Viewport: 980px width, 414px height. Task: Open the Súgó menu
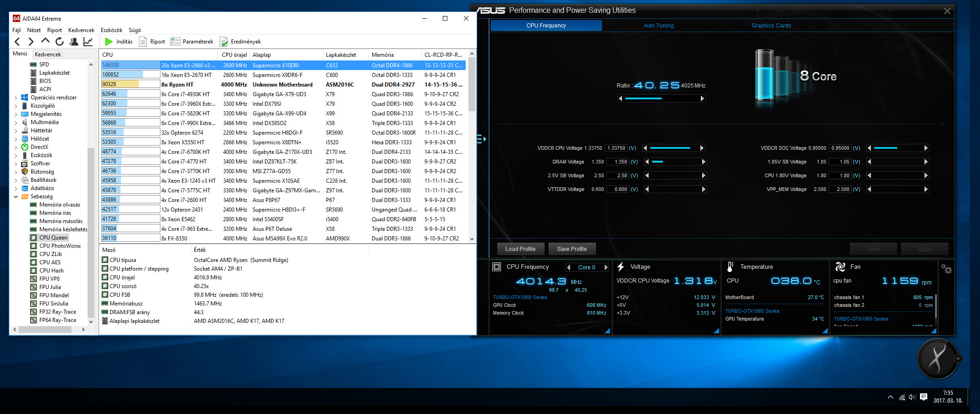pos(135,30)
